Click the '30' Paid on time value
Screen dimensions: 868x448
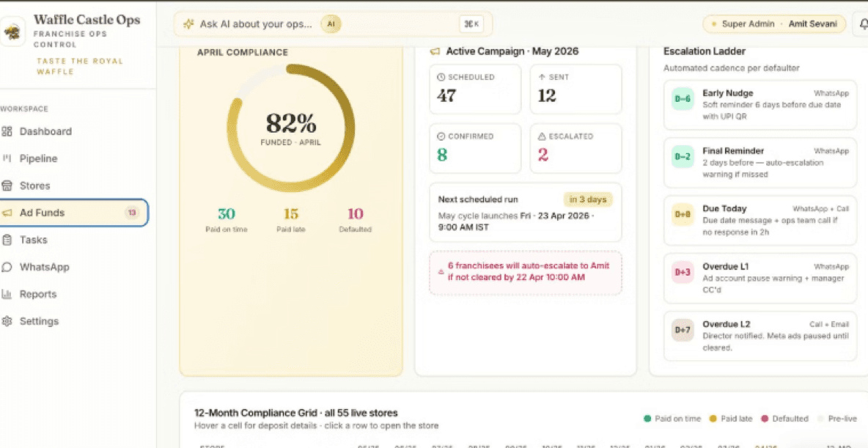(x=226, y=214)
